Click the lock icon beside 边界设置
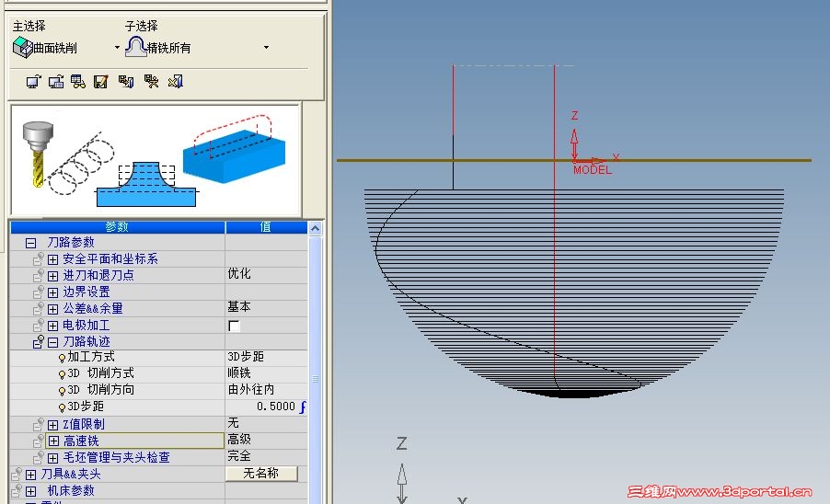This screenshot has width=830, height=504. pos(38,292)
